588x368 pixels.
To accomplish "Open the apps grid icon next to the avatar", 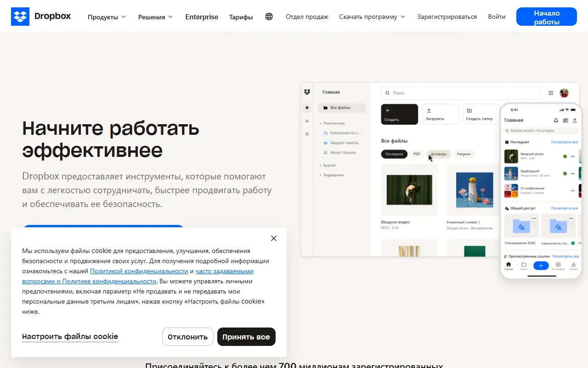I will point(551,93).
